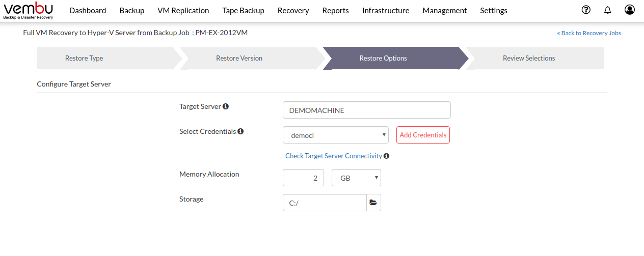This screenshot has height=256, width=644.
Task: Open the Recovery menu
Action: point(293,10)
